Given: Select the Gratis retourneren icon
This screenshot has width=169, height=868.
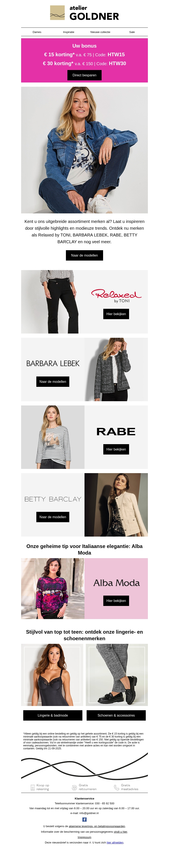Looking at the screenshot, I should (x=74, y=787).
